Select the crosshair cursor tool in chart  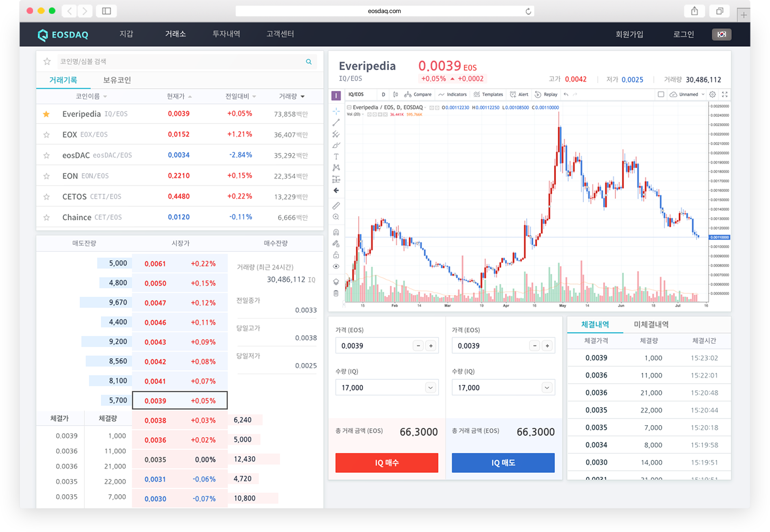click(336, 111)
